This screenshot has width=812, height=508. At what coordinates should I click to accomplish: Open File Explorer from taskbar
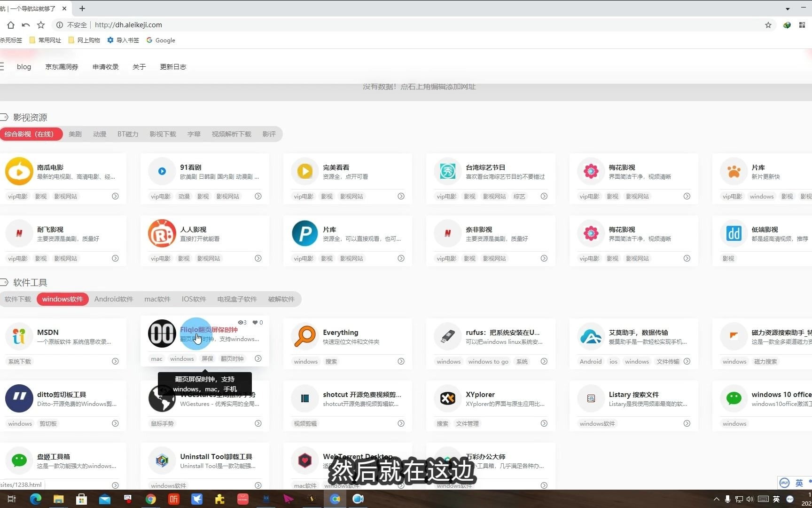[58, 499]
